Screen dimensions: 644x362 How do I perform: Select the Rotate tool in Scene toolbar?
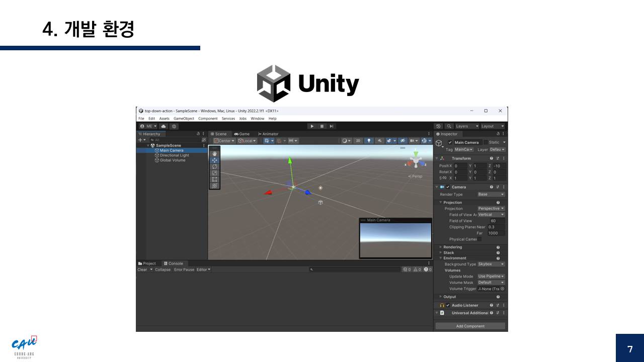pyautogui.click(x=215, y=166)
